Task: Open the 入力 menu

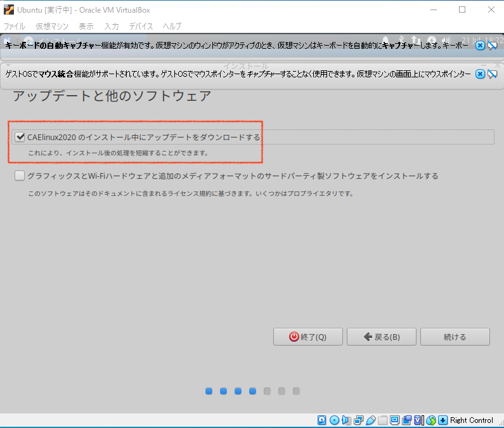Action: click(x=111, y=26)
